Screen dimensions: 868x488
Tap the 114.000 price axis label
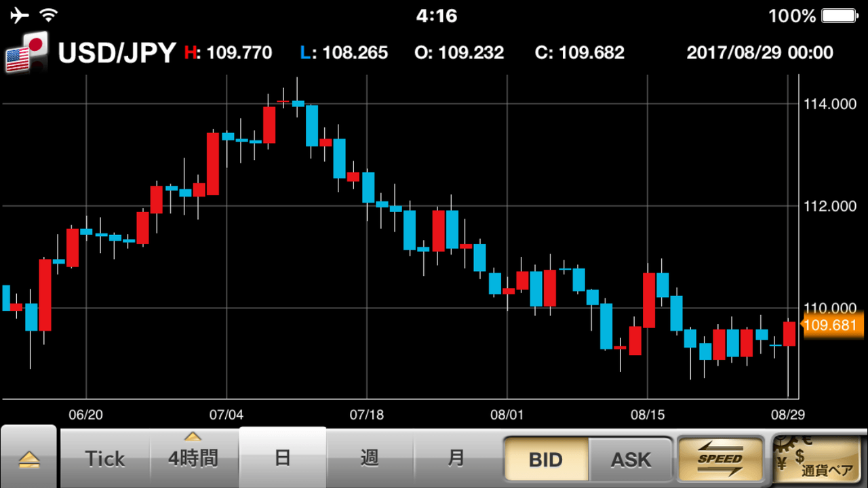coord(830,104)
